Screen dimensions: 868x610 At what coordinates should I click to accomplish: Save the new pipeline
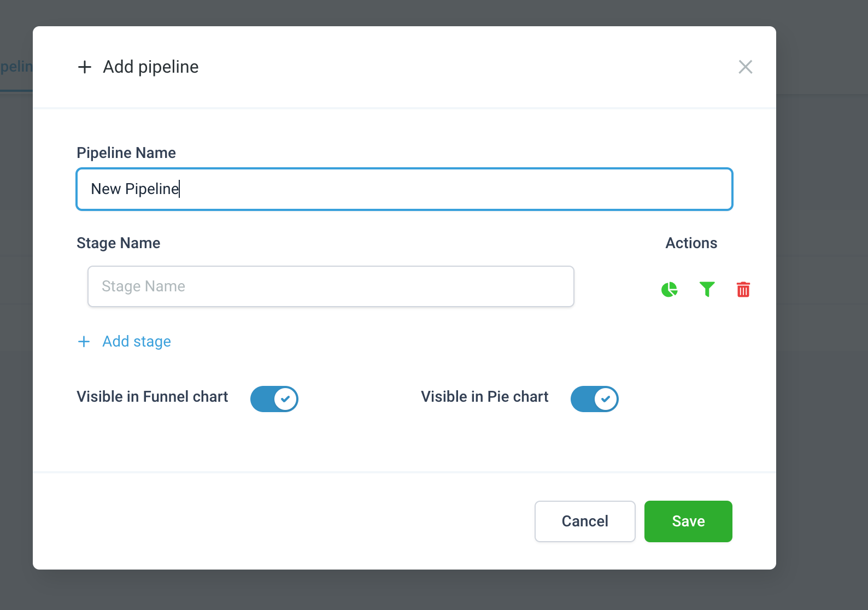pyautogui.click(x=688, y=521)
